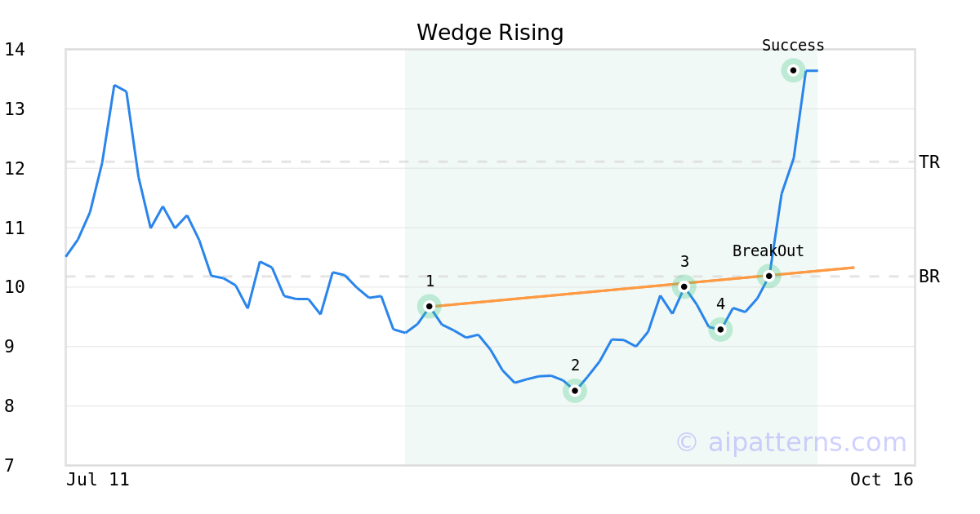This screenshot has height=514, width=980.
Task: Select the point 4 marker circle
Action: tap(719, 330)
